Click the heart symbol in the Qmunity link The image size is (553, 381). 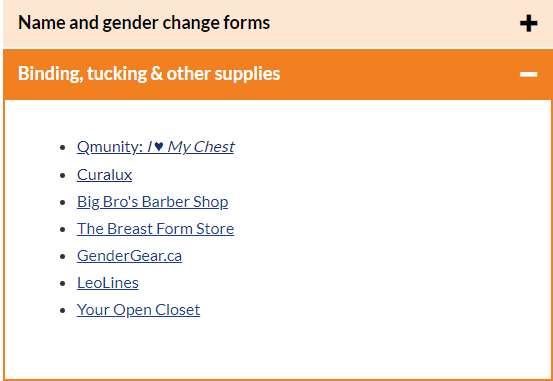point(158,146)
